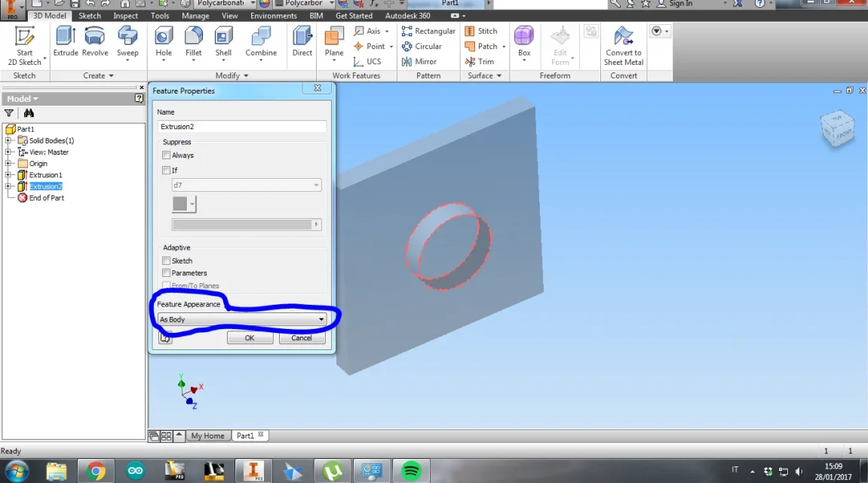Enable the Always suppress checkbox
The width and height of the screenshot is (868, 483).
[166, 155]
